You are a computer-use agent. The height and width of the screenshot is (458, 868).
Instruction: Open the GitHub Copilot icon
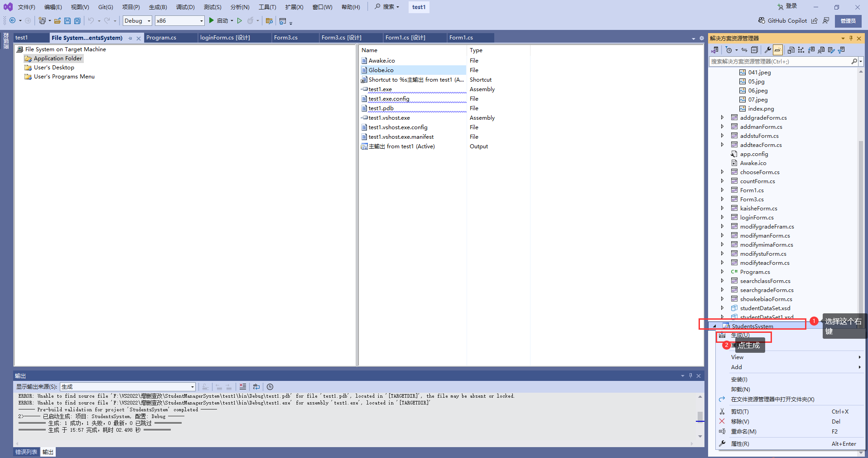pos(762,20)
